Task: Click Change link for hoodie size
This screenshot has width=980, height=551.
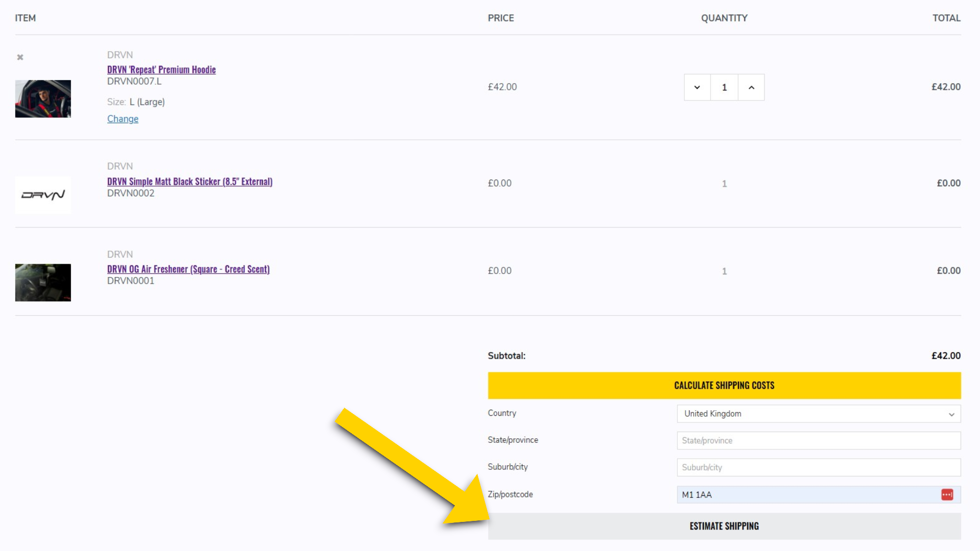Action: coord(122,119)
